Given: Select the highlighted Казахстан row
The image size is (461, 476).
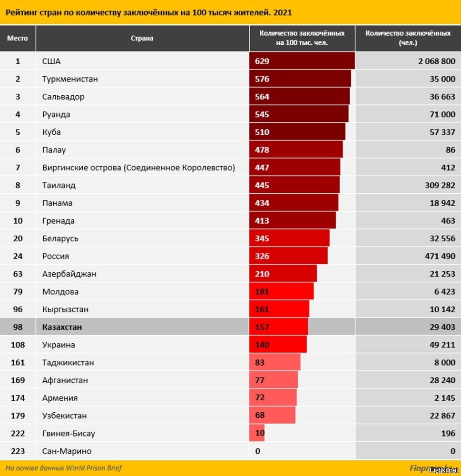Looking at the screenshot, I should [x=230, y=327].
